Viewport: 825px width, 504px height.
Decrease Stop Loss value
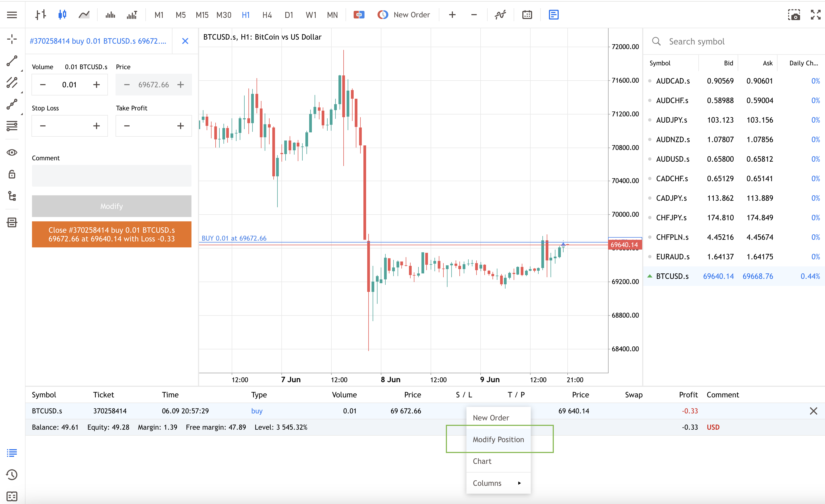43,126
